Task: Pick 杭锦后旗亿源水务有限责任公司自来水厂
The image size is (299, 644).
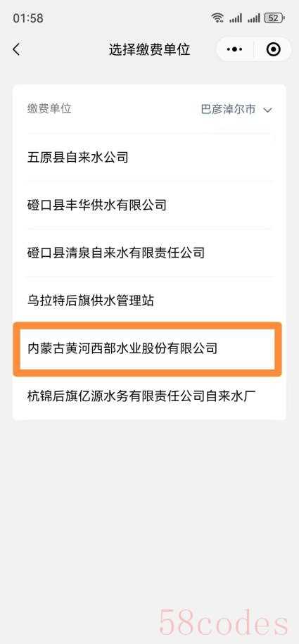Action: 149,397
